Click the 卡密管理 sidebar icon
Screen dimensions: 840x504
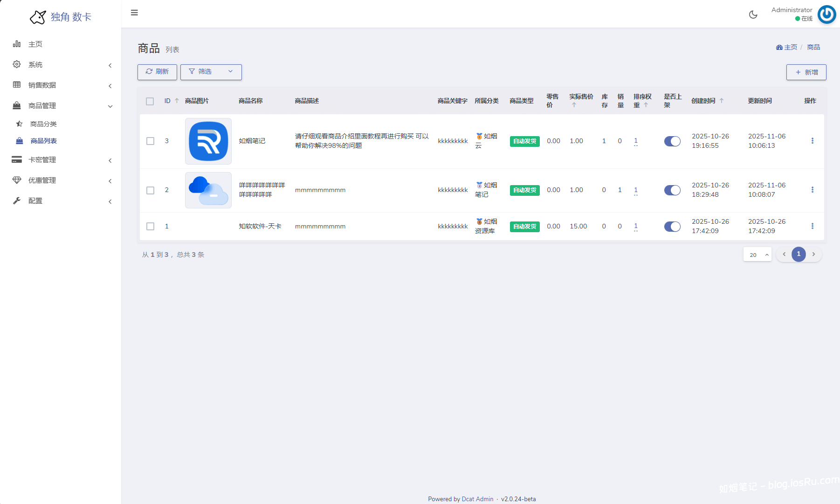point(17,159)
